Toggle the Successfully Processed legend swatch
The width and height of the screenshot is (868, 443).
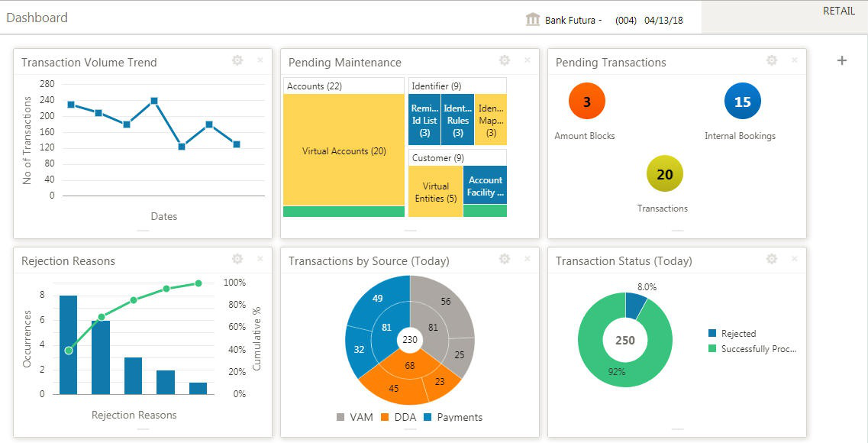pyautogui.click(x=712, y=349)
